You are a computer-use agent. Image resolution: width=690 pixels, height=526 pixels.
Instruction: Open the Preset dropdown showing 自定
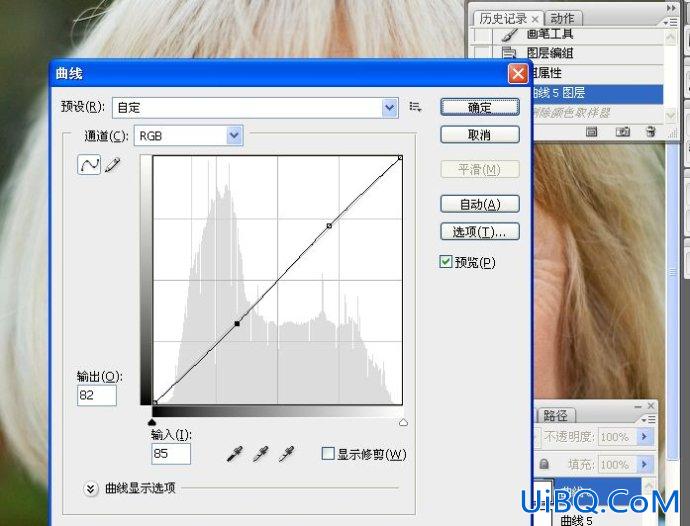tap(255, 108)
